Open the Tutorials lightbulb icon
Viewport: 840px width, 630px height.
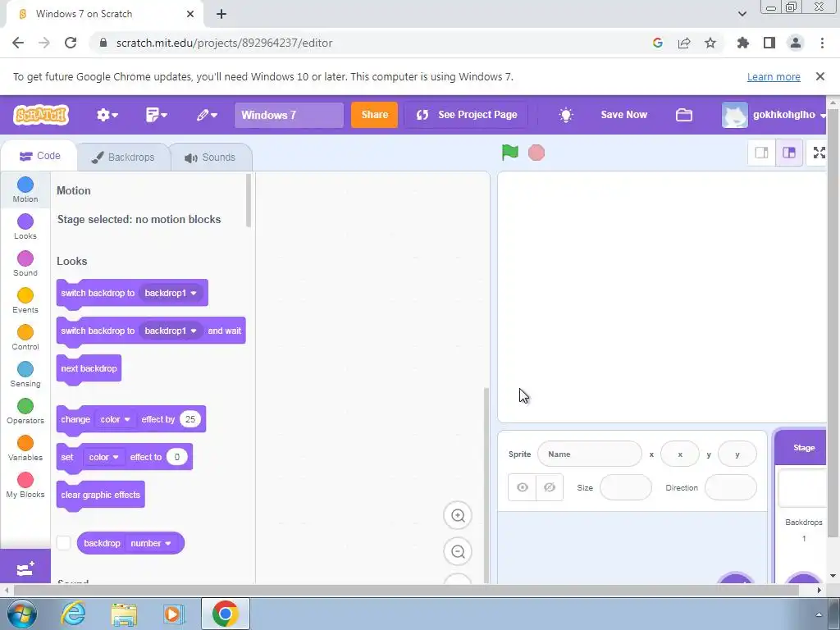tap(566, 115)
